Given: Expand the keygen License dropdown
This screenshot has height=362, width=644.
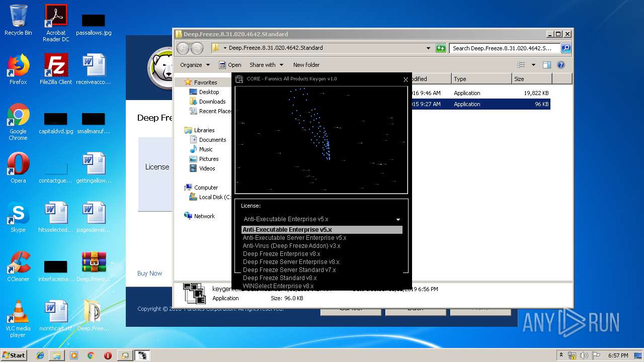Looking at the screenshot, I should (x=398, y=220).
